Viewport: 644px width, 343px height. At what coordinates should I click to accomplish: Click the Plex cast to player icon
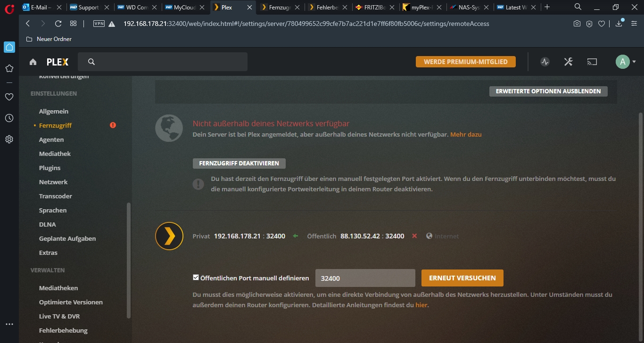(x=592, y=62)
